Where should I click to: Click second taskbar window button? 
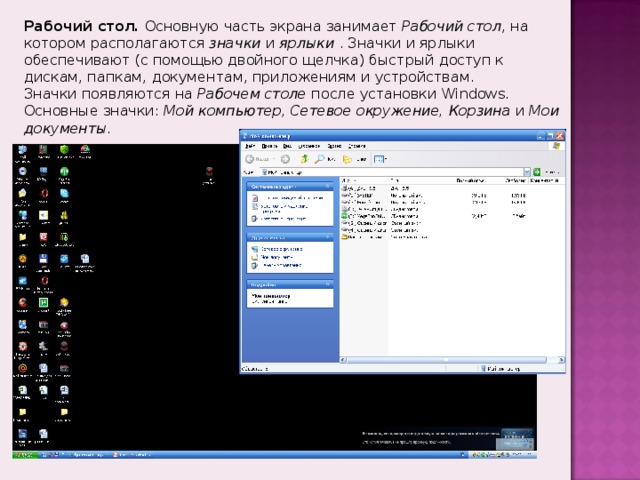(x=131, y=454)
